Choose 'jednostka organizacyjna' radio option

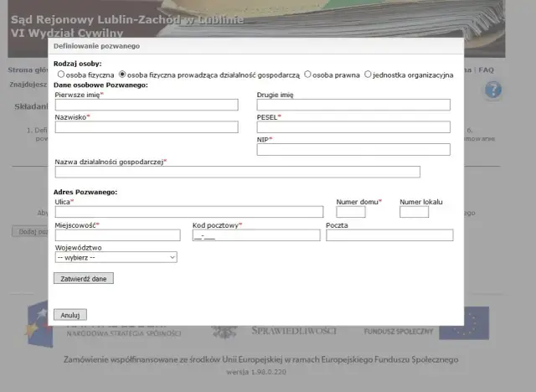click(368, 75)
